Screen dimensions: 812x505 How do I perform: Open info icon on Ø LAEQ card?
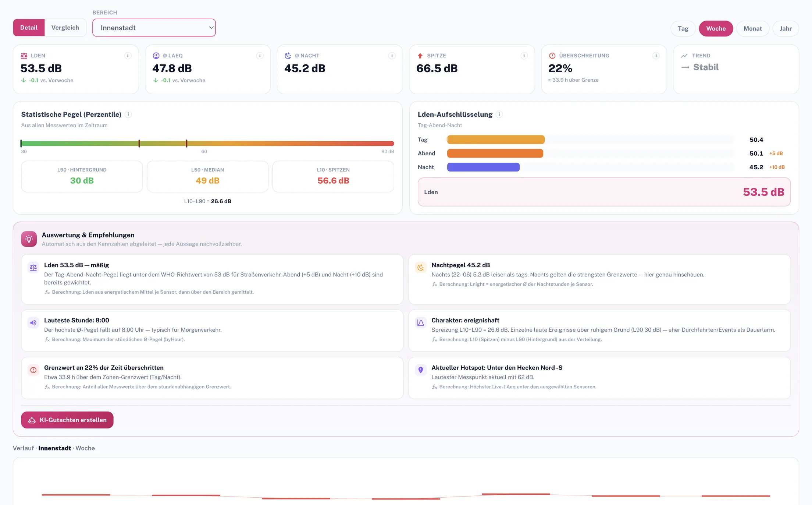(x=260, y=56)
